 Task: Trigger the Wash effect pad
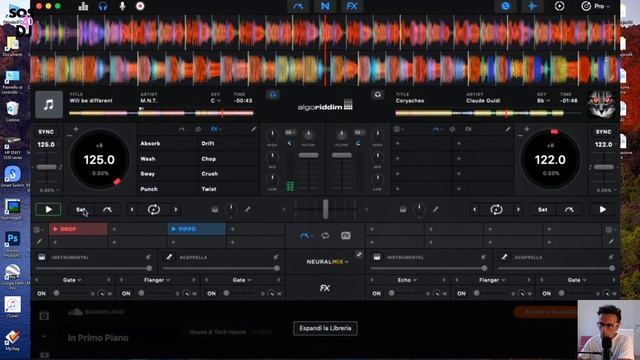pos(168,159)
